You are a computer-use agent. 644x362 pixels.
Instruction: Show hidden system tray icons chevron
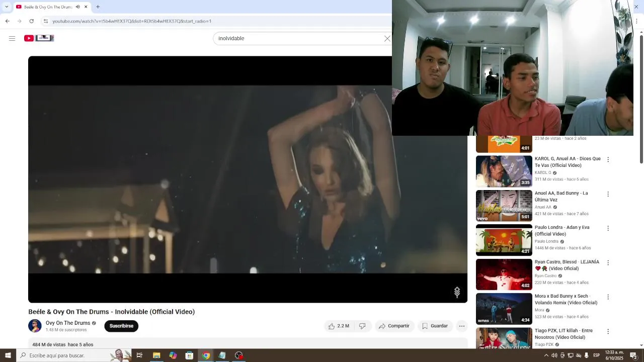click(x=546, y=355)
